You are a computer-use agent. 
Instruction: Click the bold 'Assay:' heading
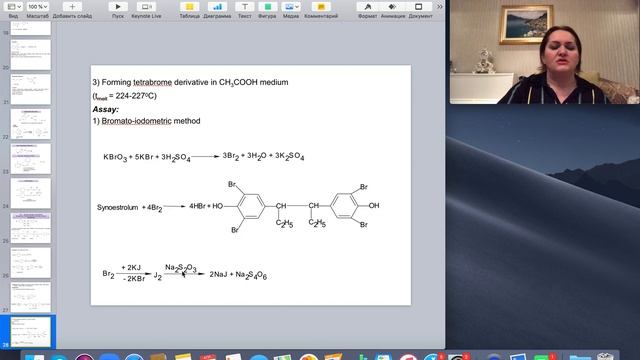coord(105,109)
